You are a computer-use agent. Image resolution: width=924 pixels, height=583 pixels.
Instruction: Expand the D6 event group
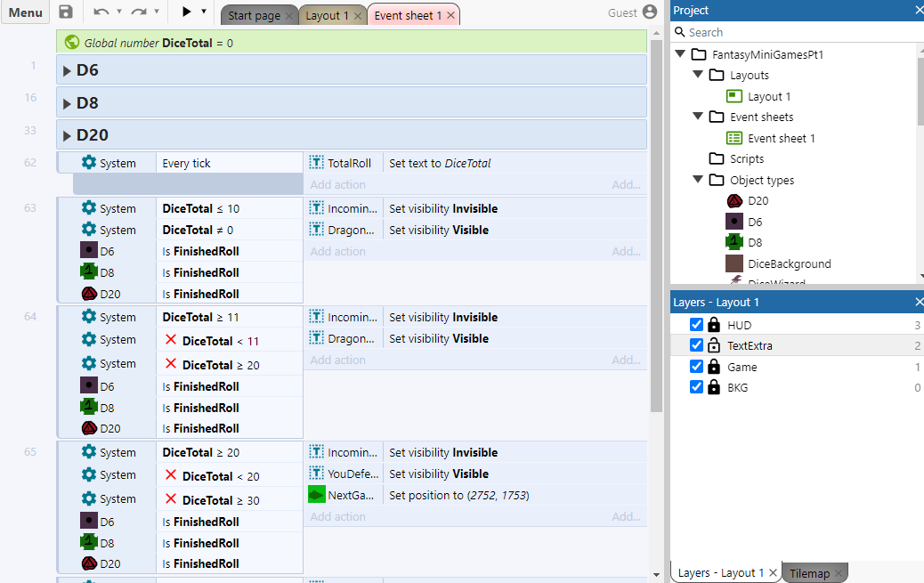click(67, 70)
